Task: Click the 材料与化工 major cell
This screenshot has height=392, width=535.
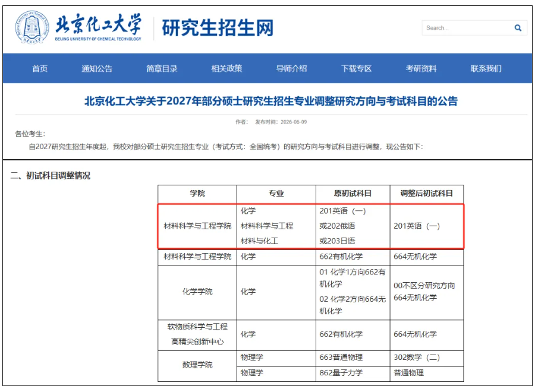Action: [x=259, y=241]
